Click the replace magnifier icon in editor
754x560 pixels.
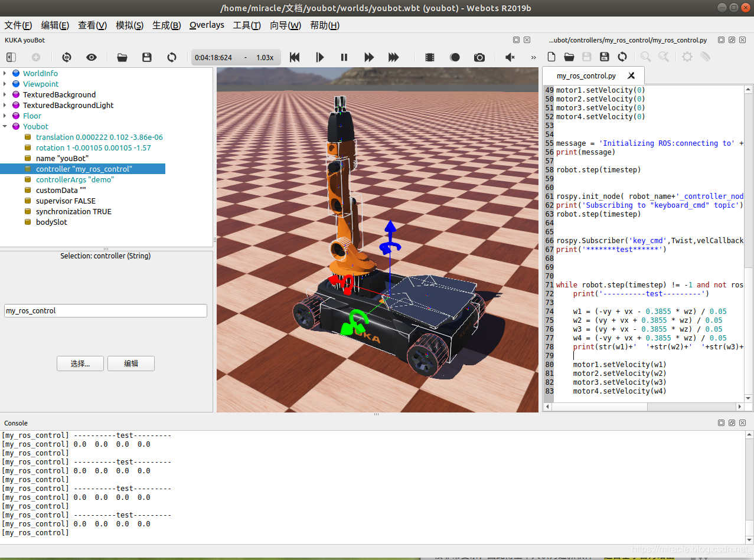(x=664, y=57)
